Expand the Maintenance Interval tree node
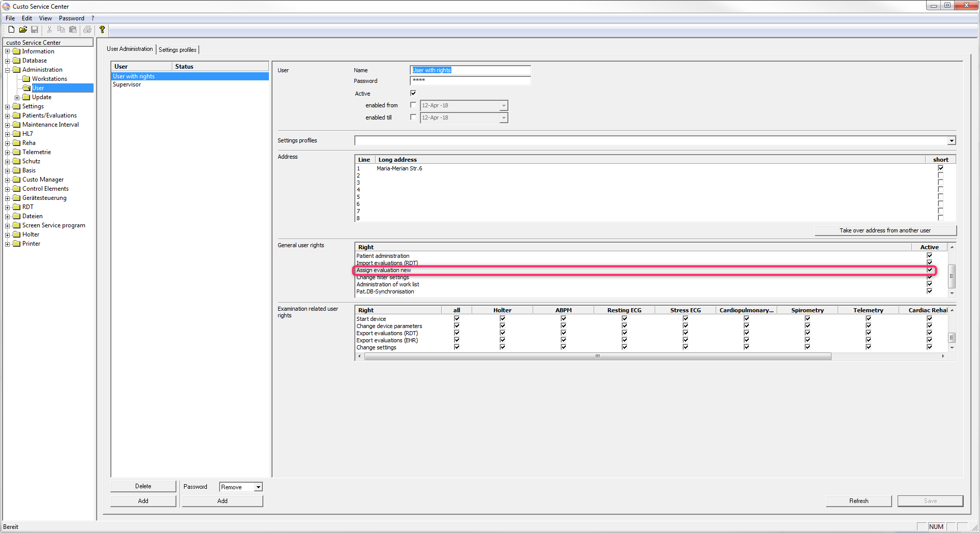The image size is (980, 533). coord(8,125)
